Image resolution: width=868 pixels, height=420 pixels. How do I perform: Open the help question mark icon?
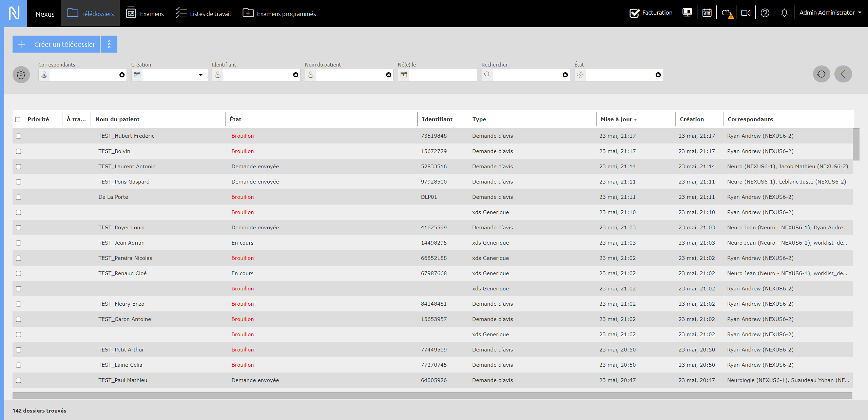click(765, 13)
